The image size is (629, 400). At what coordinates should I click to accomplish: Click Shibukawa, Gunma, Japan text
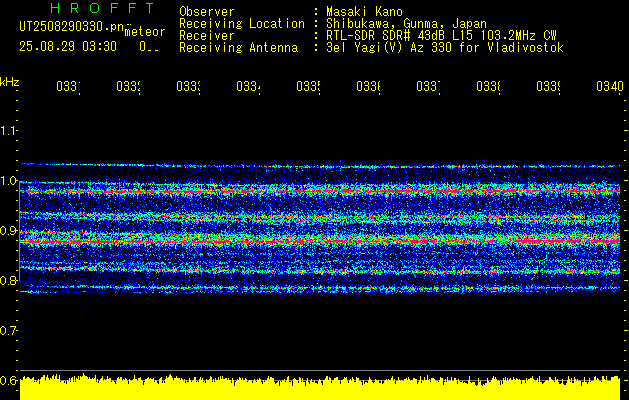tap(406, 24)
